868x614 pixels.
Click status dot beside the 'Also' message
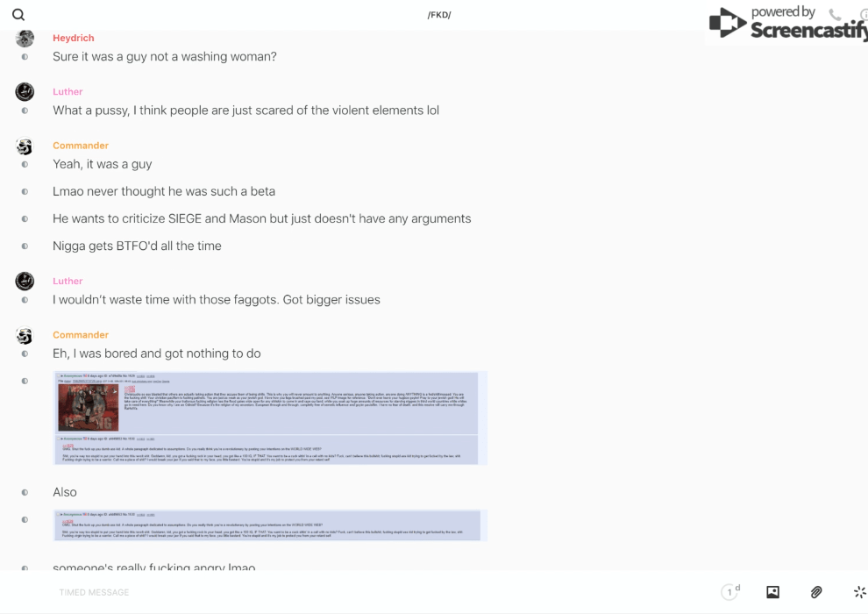(x=25, y=492)
